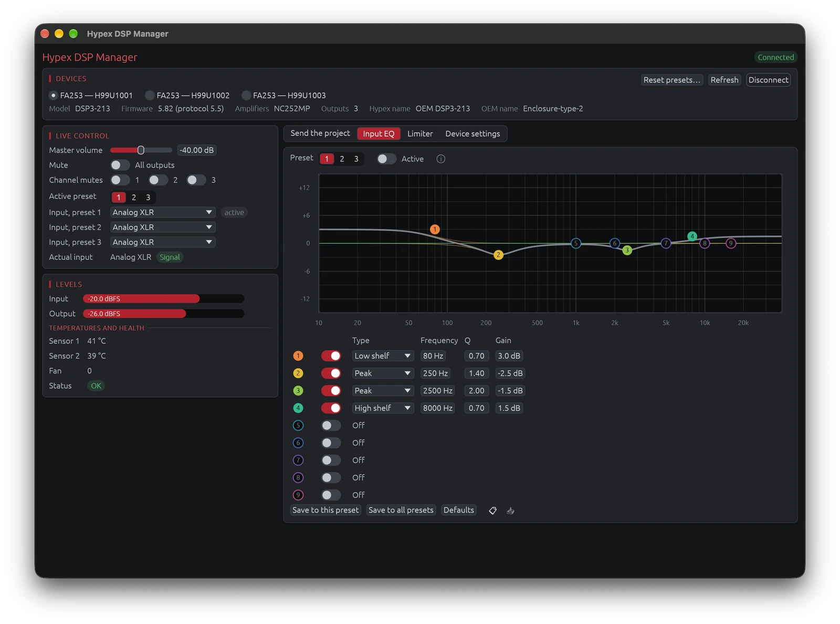This screenshot has height=624, width=840.
Task: Select device FA253 — H99U1003 radio button
Action: click(246, 96)
